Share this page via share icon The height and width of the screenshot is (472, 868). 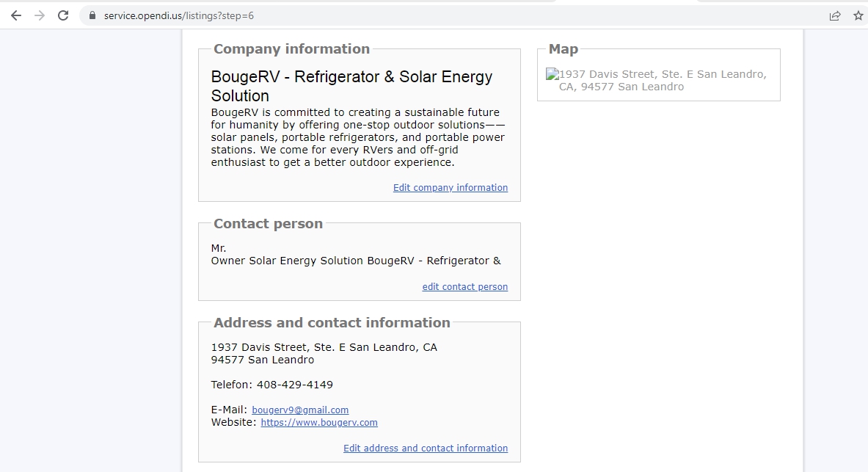click(x=835, y=15)
